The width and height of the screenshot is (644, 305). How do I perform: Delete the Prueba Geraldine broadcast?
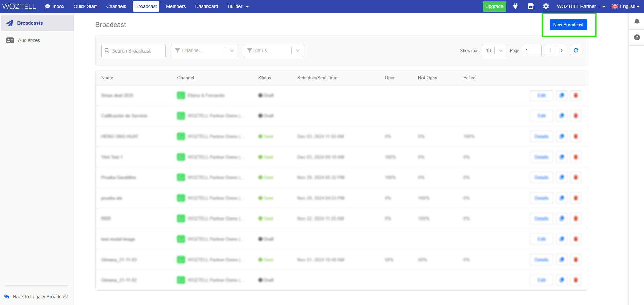click(x=576, y=177)
